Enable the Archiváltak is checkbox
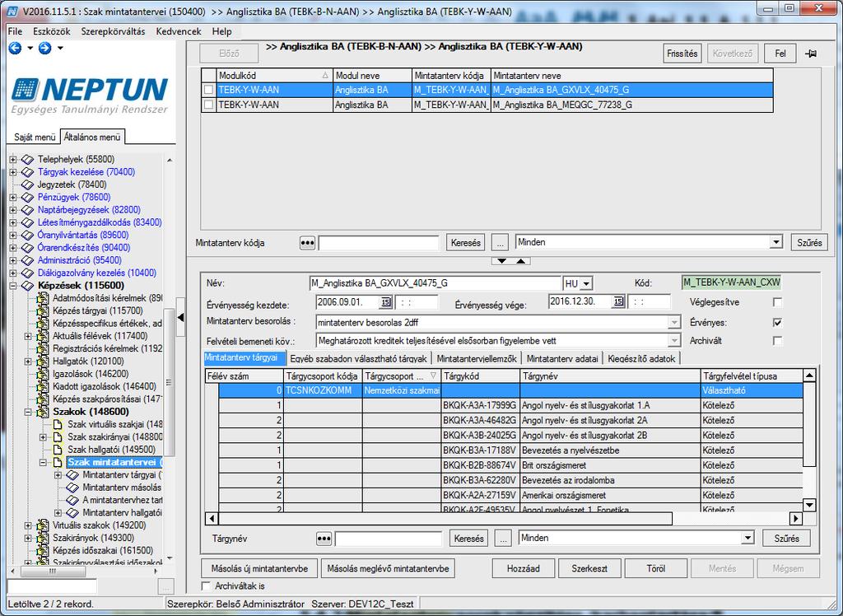Viewport: 843px width, 616px height. click(205, 586)
